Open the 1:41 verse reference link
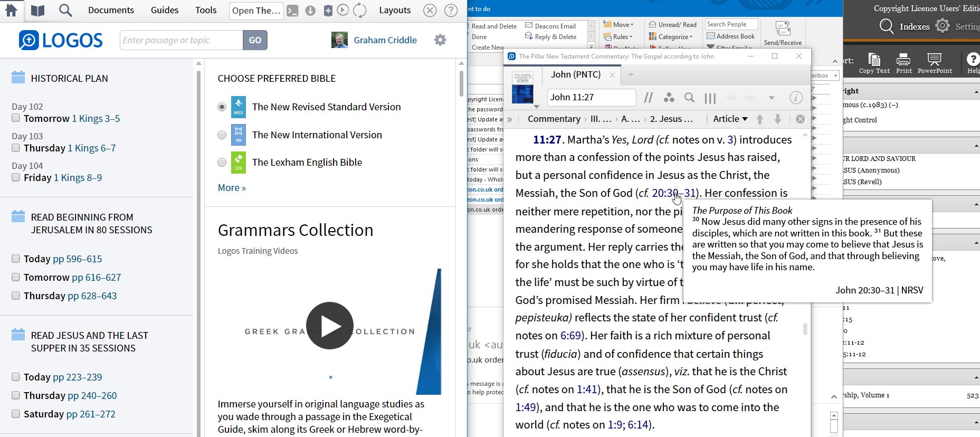980x437 pixels. pos(587,389)
